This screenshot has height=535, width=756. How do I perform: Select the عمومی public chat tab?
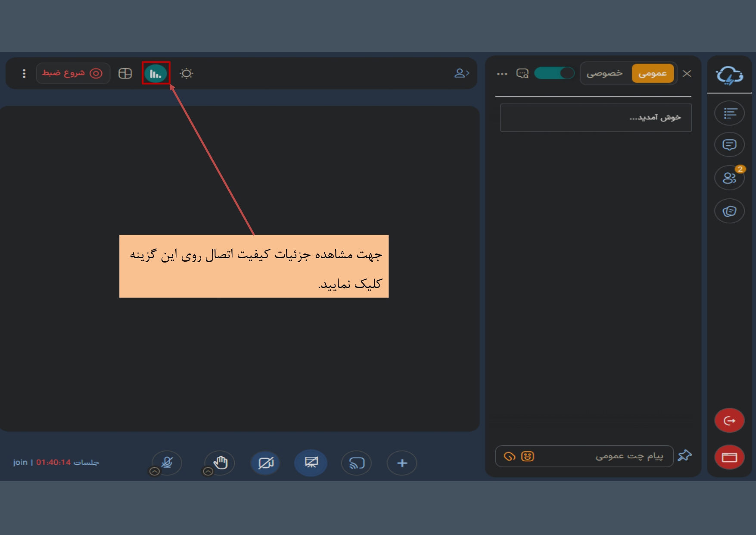pos(652,73)
